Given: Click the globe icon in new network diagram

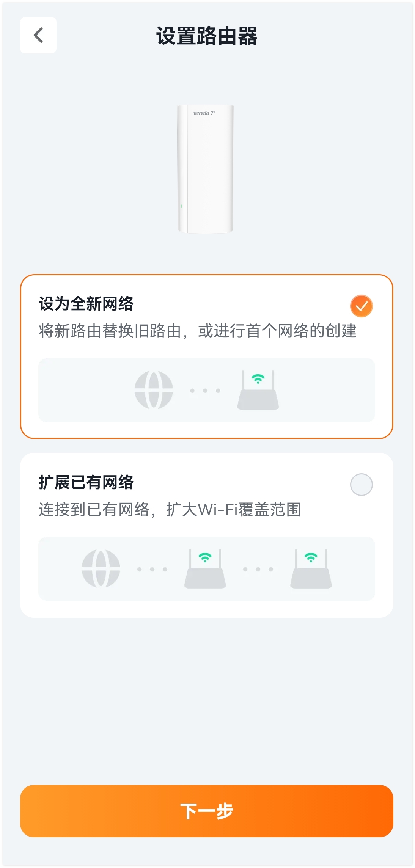Looking at the screenshot, I should tap(154, 390).
